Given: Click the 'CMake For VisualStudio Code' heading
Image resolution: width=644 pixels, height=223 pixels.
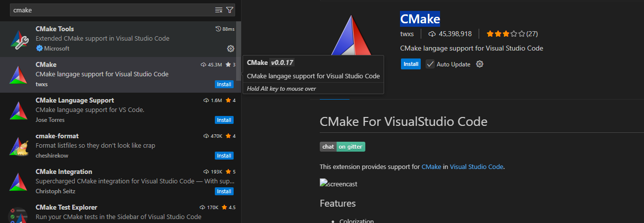Looking at the screenshot, I should [403, 121].
